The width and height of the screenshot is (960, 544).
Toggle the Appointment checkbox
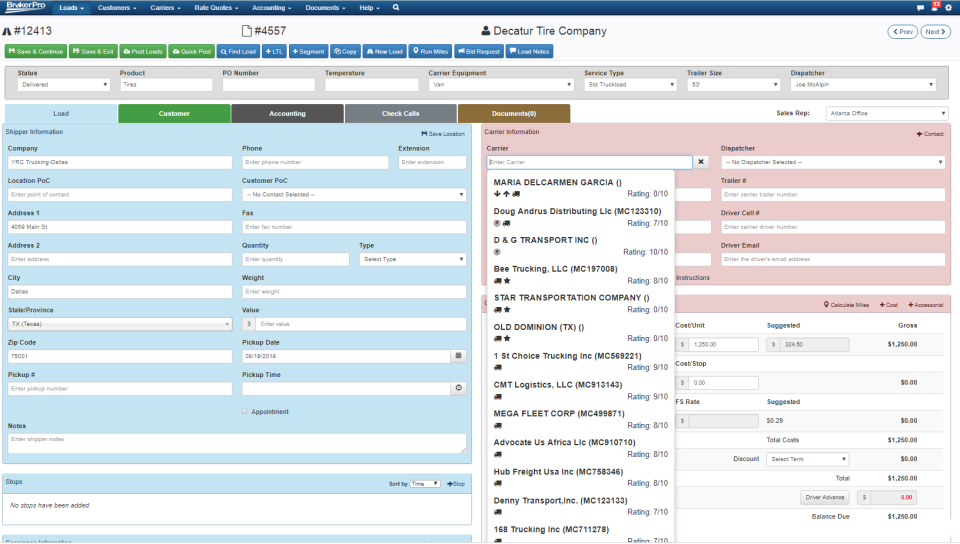(x=245, y=411)
